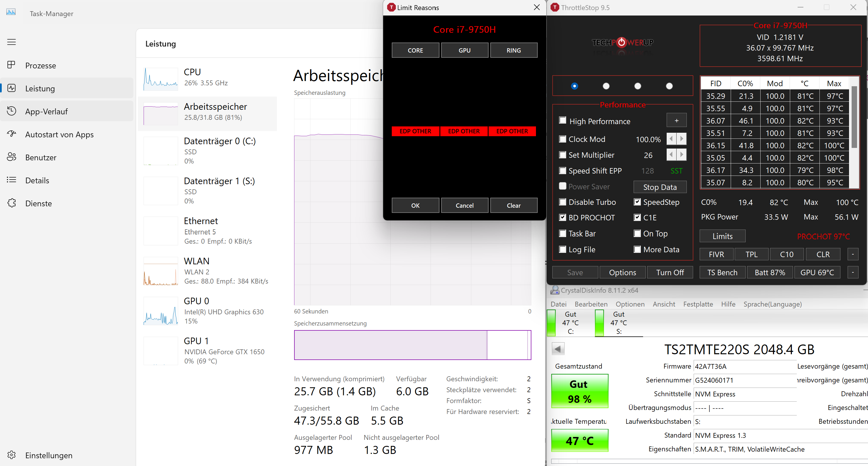Click CrystalDiskInfo previous disk arrow
868x466 pixels.
click(558, 349)
